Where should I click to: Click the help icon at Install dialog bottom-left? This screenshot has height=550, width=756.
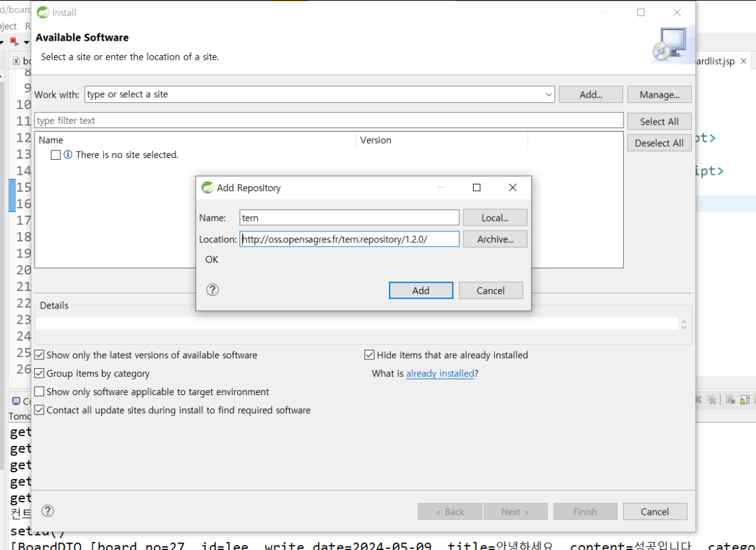47,511
